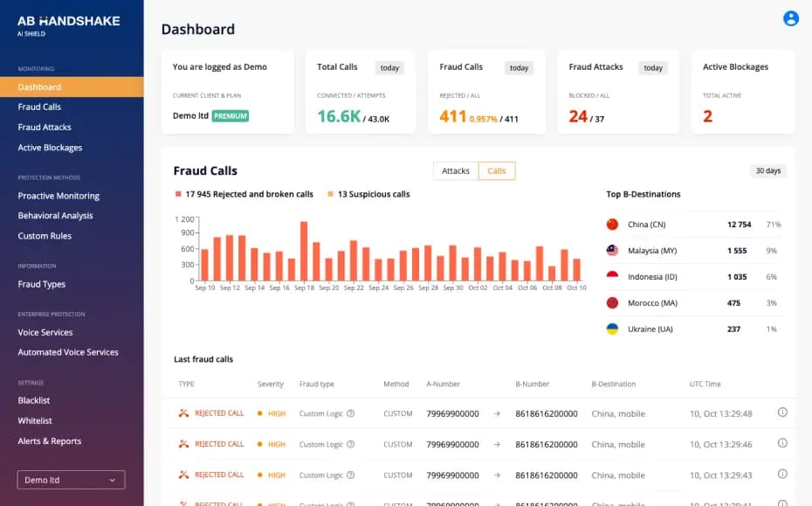Open info for the 13:29:43 fraud call
The height and width of the screenshot is (506, 812).
(x=782, y=474)
